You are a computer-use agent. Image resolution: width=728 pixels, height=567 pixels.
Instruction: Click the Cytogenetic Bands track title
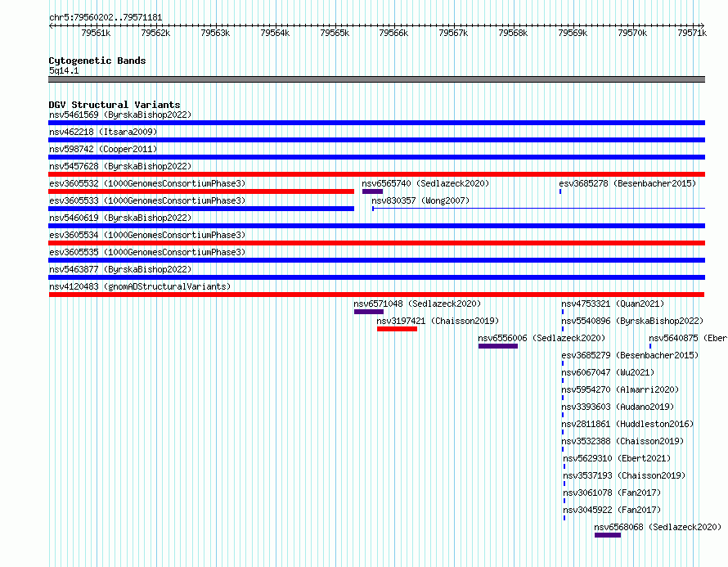click(97, 61)
